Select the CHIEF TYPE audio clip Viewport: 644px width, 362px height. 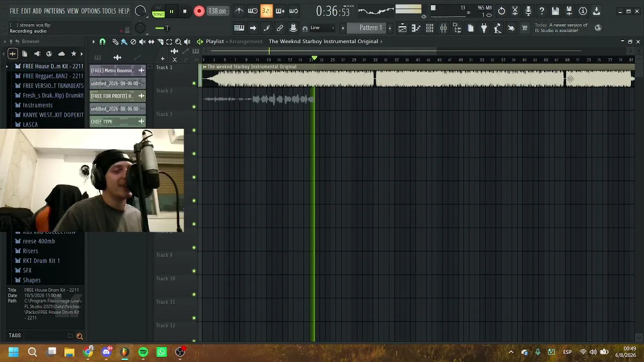tap(118, 121)
